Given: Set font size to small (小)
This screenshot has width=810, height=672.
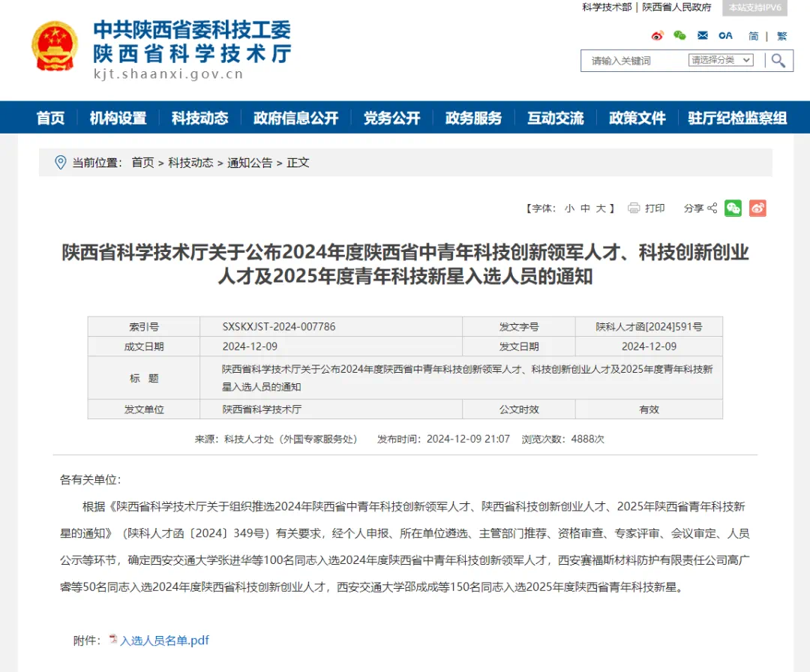Looking at the screenshot, I should pyautogui.click(x=569, y=208).
